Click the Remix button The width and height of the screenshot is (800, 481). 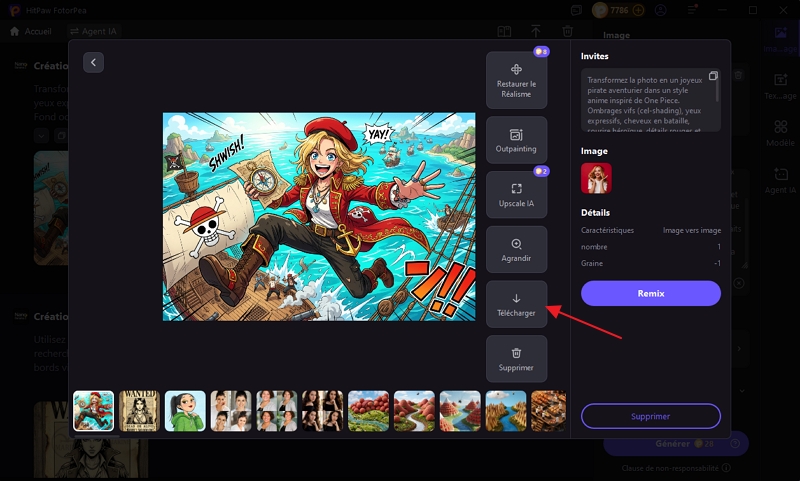pos(651,293)
